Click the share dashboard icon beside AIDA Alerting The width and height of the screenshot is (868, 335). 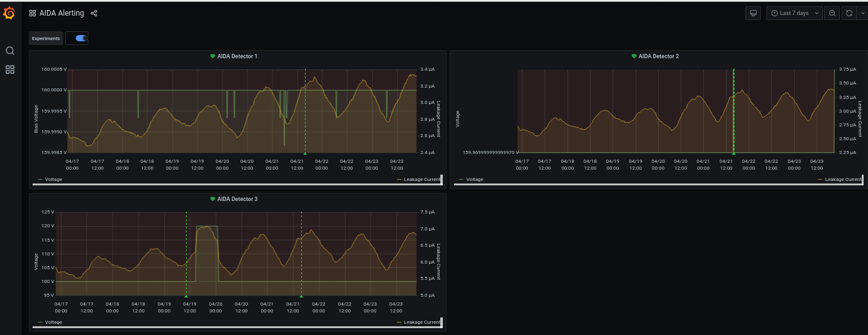coord(94,13)
